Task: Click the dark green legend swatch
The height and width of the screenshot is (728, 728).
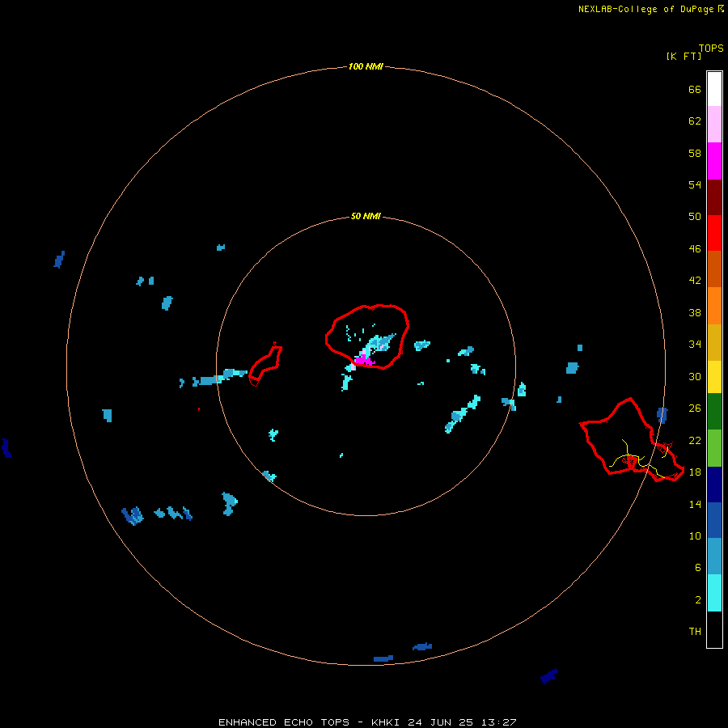Action: click(x=714, y=412)
